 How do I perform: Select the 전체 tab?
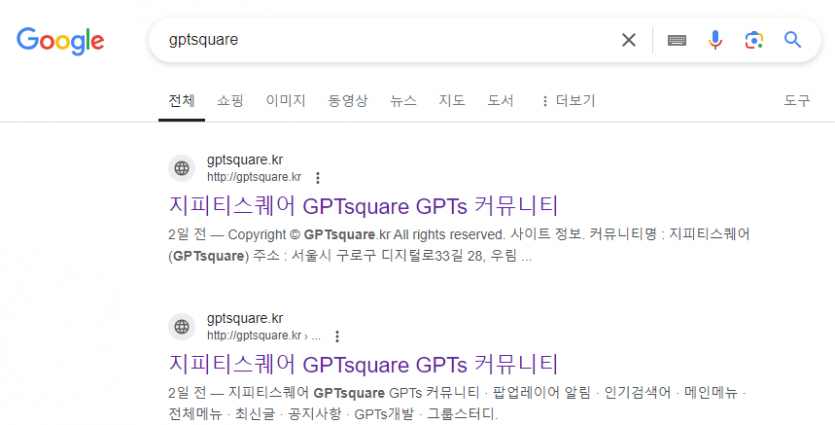(x=182, y=101)
